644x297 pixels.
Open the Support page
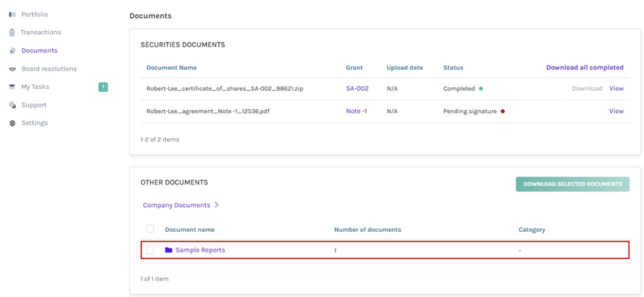tap(34, 105)
